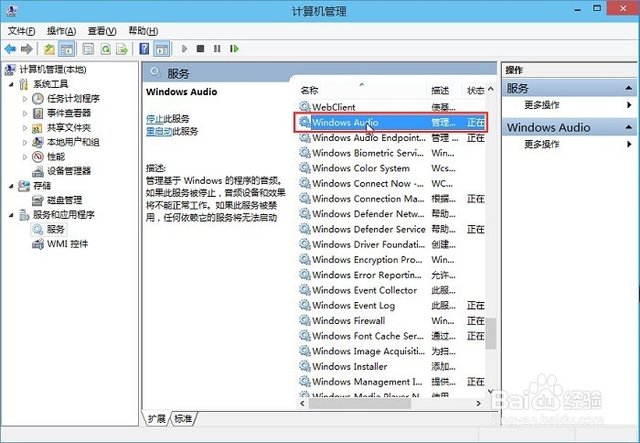
Task: Click the 停止 service link
Action: 154,118
